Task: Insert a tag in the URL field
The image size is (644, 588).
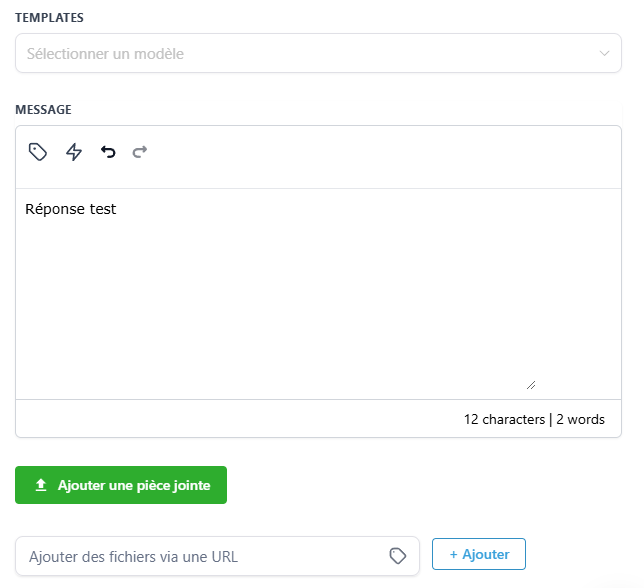Action: pyautogui.click(x=398, y=556)
